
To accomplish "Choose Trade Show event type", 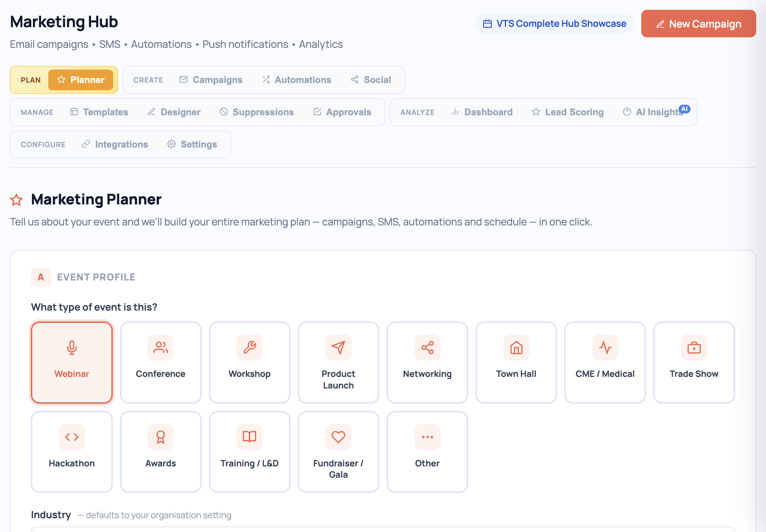I will (x=694, y=362).
